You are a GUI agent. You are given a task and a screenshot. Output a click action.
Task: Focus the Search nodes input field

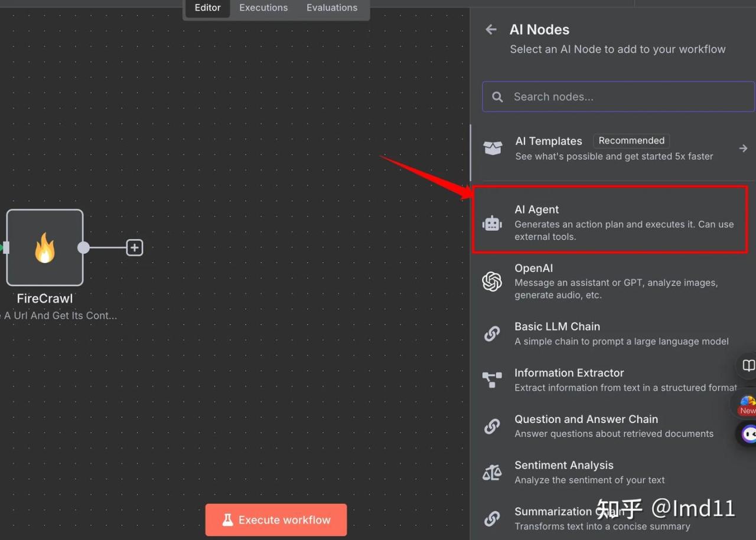(626, 97)
